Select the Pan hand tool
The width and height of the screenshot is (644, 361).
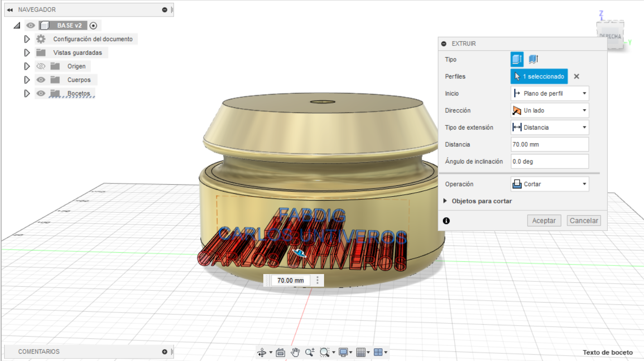295,352
